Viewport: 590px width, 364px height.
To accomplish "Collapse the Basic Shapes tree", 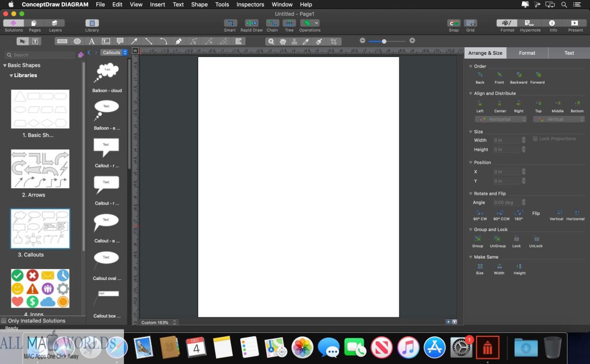I will (x=5, y=66).
